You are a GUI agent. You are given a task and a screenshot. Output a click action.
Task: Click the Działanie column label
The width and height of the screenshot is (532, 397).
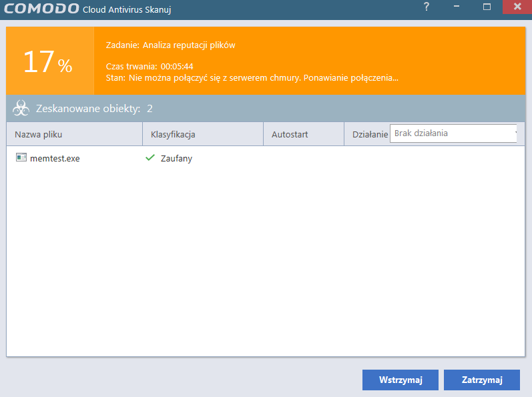point(370,134)
